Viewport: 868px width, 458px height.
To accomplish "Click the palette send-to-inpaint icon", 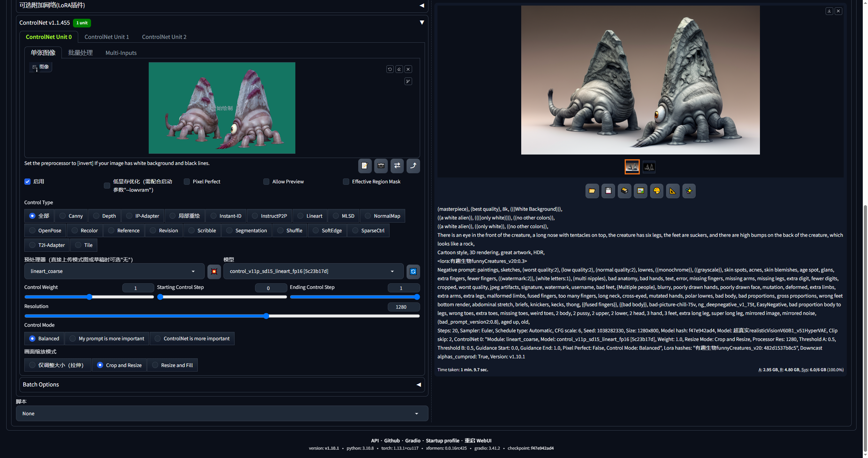I will point(656,191).
